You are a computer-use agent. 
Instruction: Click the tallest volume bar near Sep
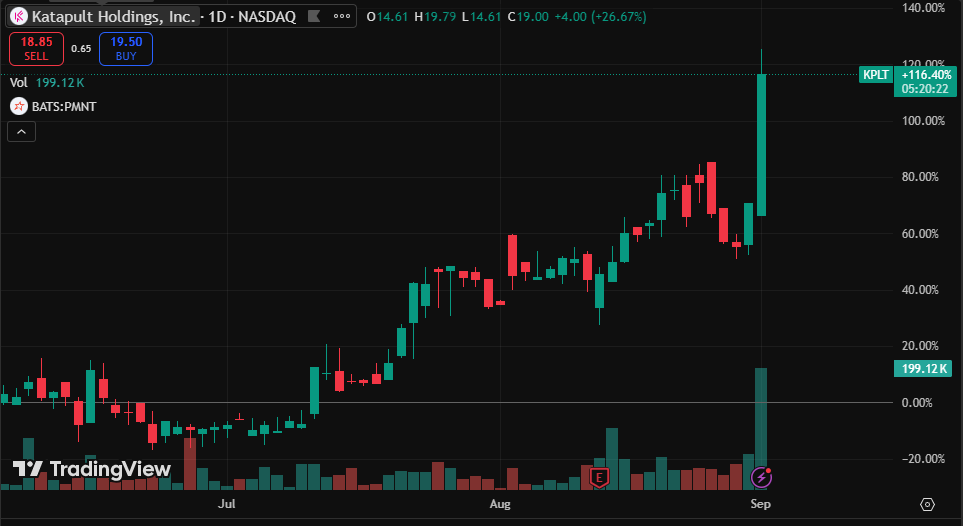761,428
